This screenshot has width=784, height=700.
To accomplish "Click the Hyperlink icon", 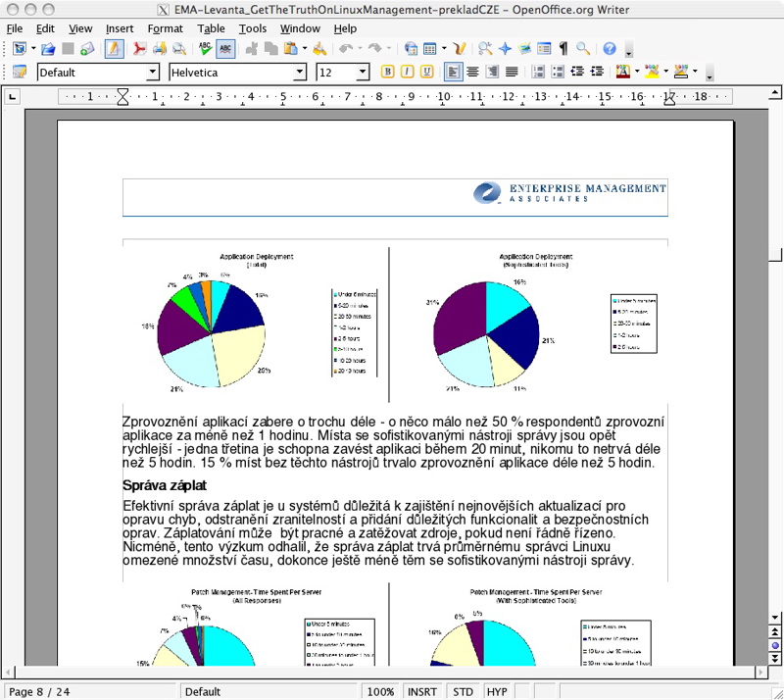I will (411, 49).
